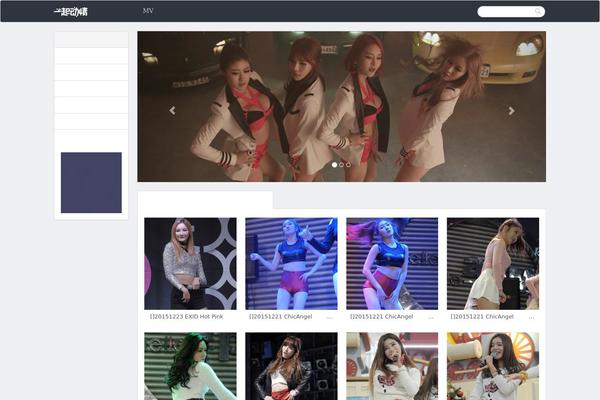Open thumbnail of woman in silver sequin top

click(x=190, y=264)
